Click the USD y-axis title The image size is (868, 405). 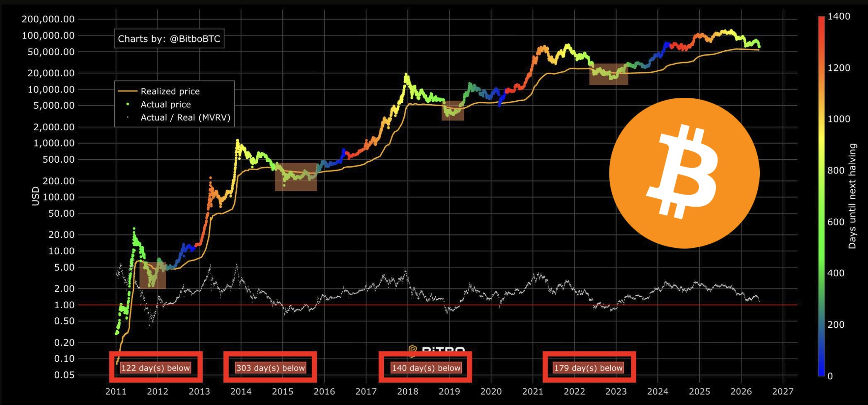pyautogui.click(x=36, y=196)
